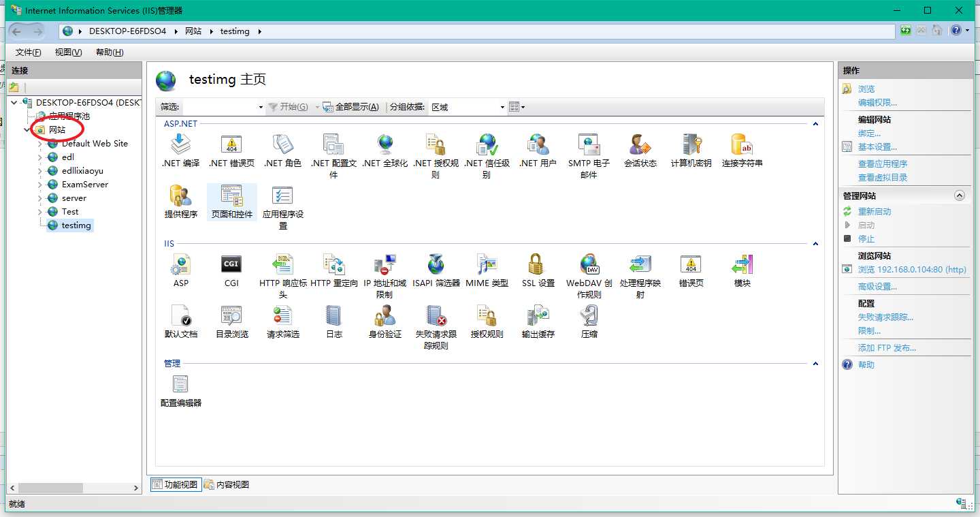Open the 处理程序映射 icon
Screen dimensions: 980x517
click(x=640, y=275)
